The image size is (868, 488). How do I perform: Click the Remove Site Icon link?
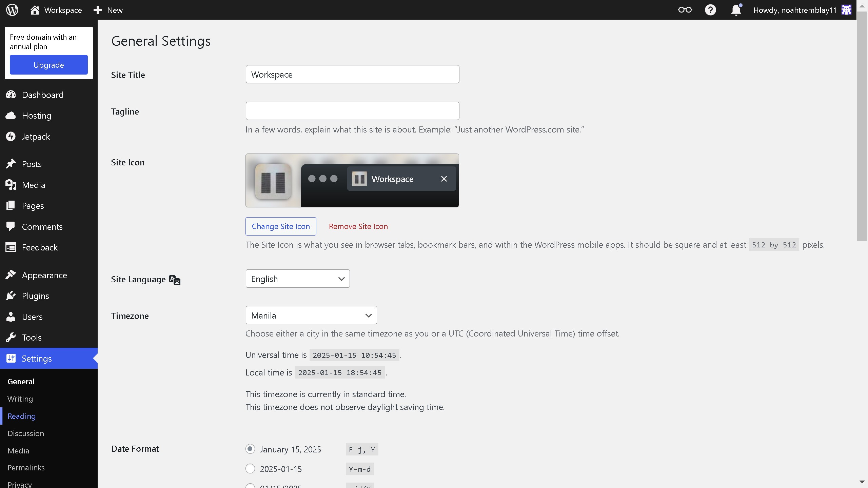click(358, 226)
